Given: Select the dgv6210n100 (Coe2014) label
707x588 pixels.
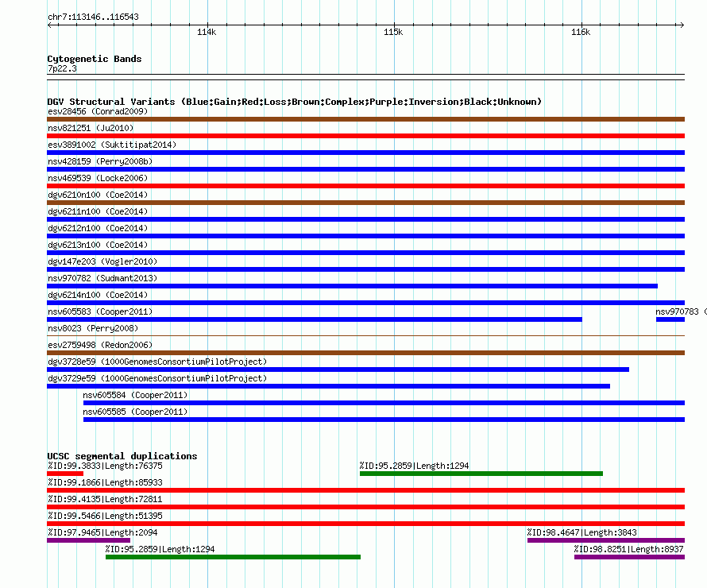Looking at the screenshot, I should coord(98,195).
